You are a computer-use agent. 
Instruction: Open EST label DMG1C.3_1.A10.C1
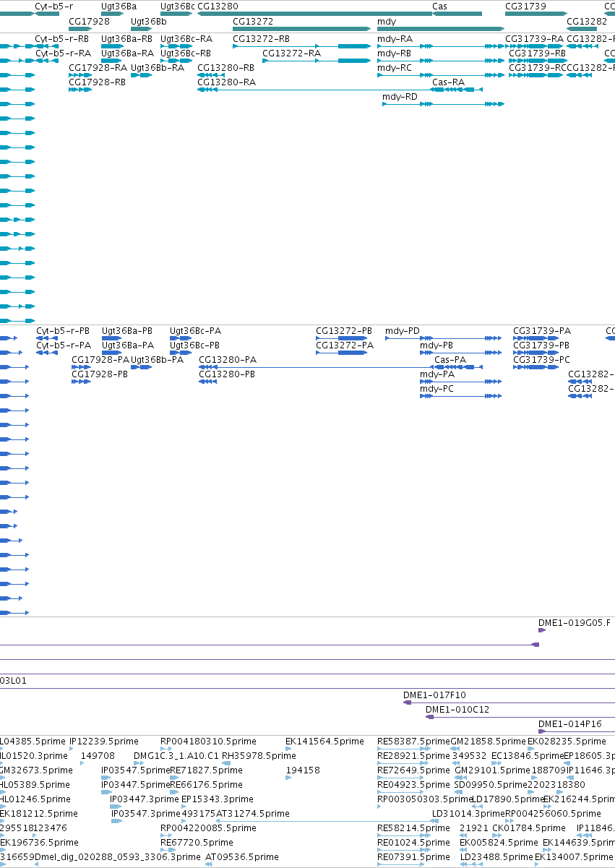[x=176, y=755]
